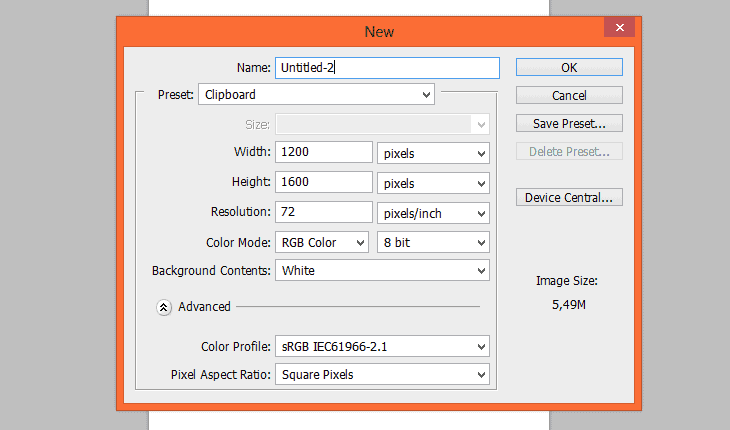
Task: Click the Advanced label text
Action: 204,307
